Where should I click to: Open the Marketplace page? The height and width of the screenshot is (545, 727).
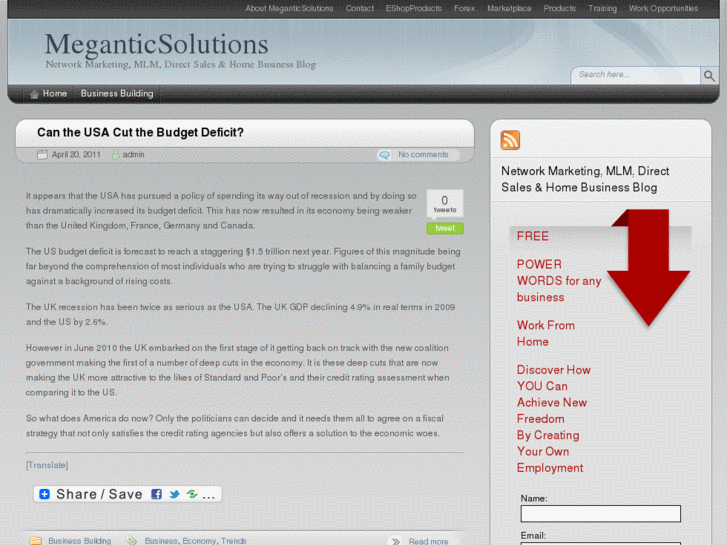[x=509, y=8]
